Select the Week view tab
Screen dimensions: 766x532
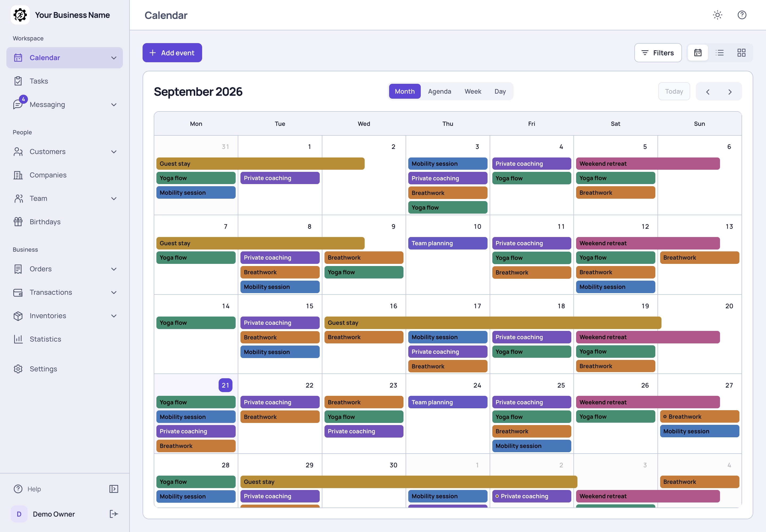(473, 91)
